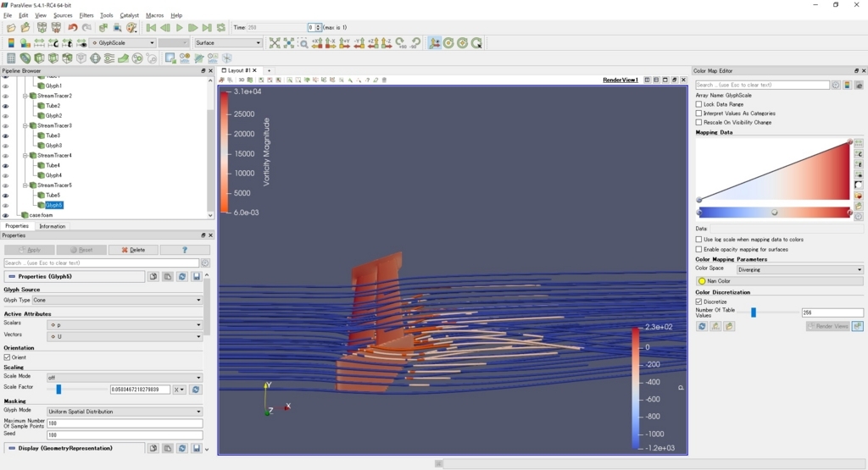This screenshot has height=470, width=868.
Task: Enable Lock Data Range checkbox
Action: click(698, 104)
